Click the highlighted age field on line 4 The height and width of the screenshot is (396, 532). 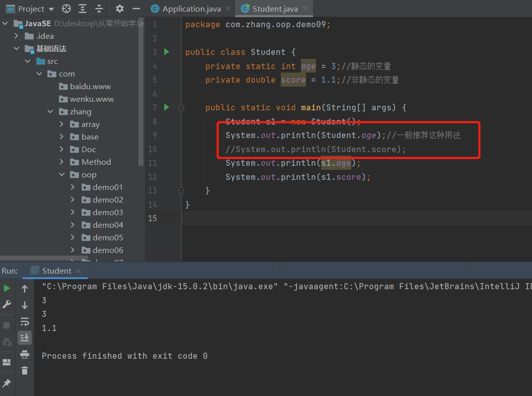click(309, 66)
